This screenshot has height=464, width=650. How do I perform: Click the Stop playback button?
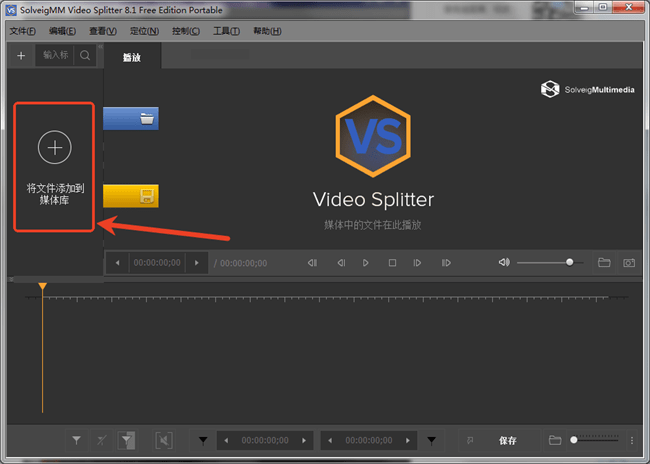pos(392,262)
